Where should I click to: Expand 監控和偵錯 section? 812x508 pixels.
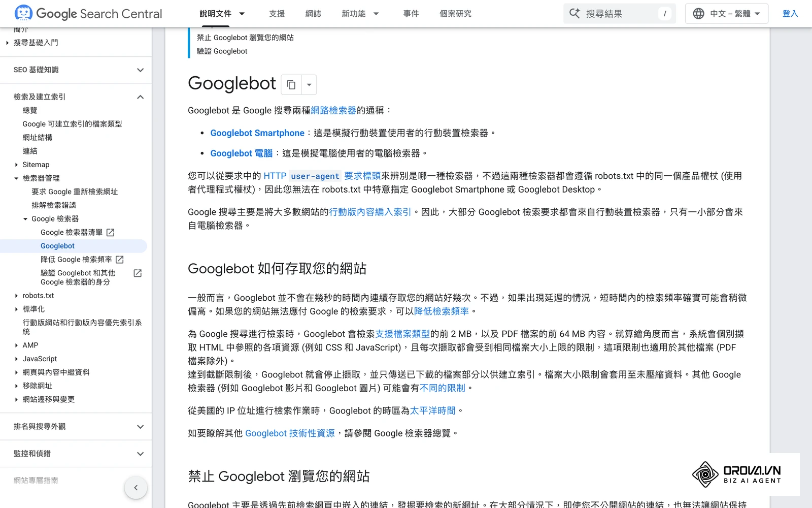(141, 454)
